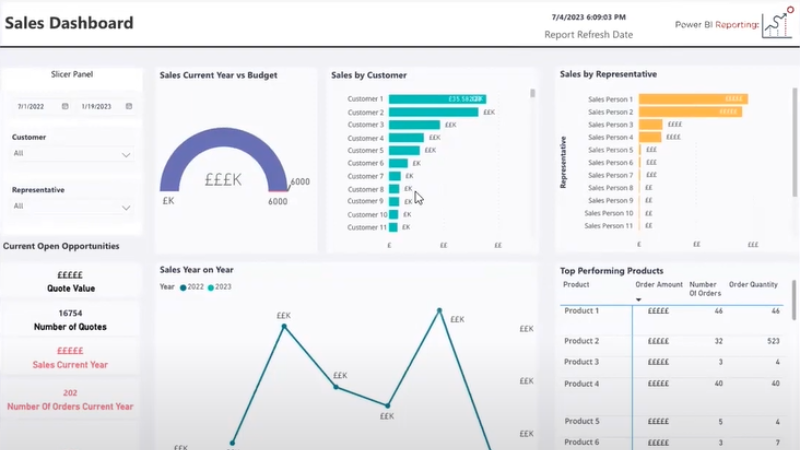Click the Order Amount sort arrow indicator
Image resolution: width=800 pixels, height=450 pixels.
pyautogui.click(x=638, y=299)
